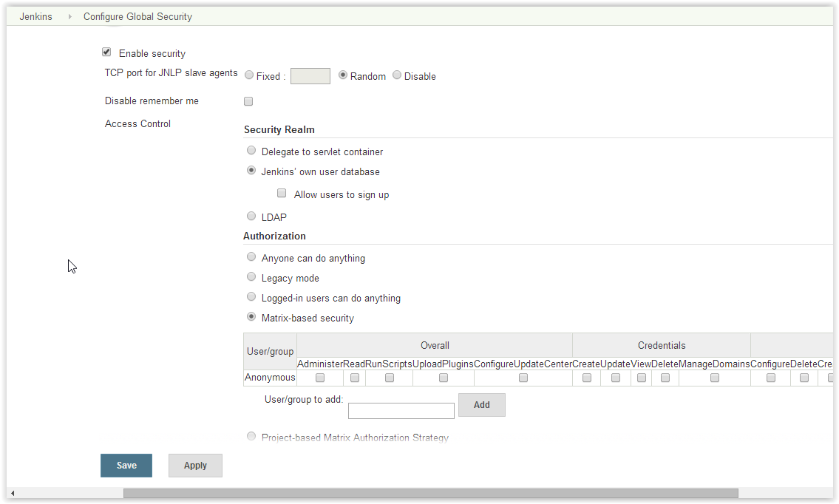
Task: Click the TCP port for JNLP slave agents label
Action: 171,72
